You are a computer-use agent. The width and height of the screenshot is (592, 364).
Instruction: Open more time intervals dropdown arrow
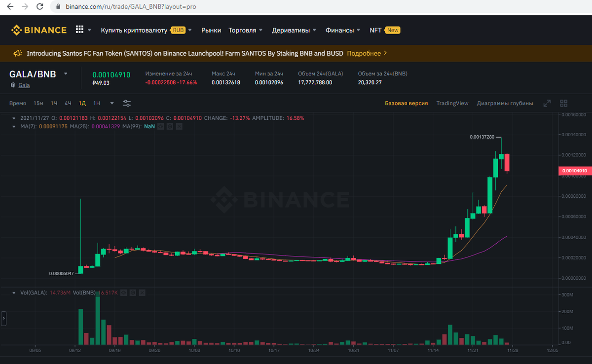tap(112, 103)
